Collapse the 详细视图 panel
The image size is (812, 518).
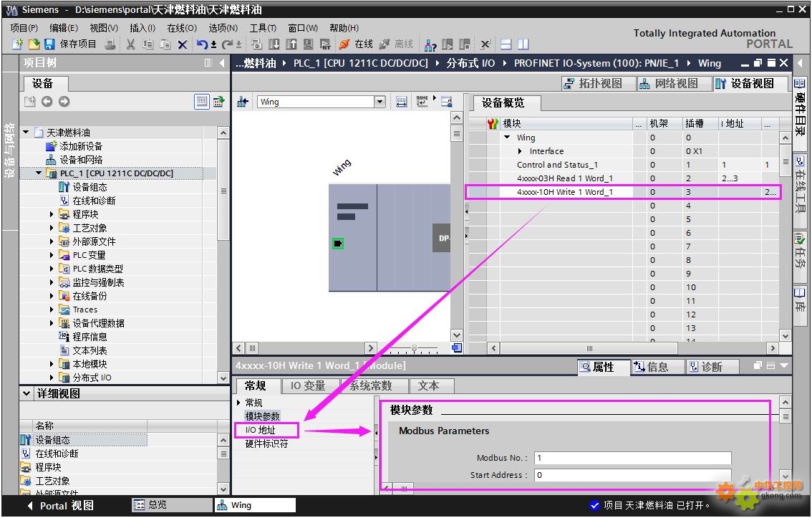click(x=26, y=393)
